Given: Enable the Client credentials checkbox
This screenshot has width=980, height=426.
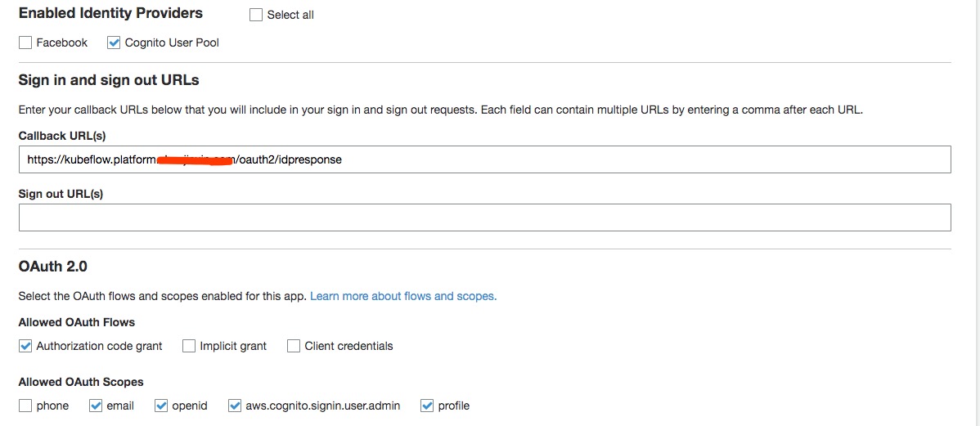Looking at the screenshot, I should click(294, 346).
